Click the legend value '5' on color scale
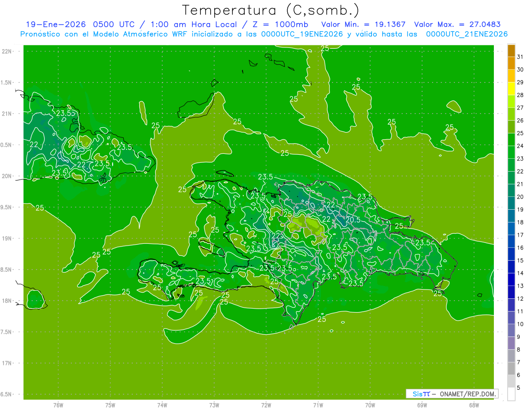This screenshot has width=532, height=411. point(519,388)
